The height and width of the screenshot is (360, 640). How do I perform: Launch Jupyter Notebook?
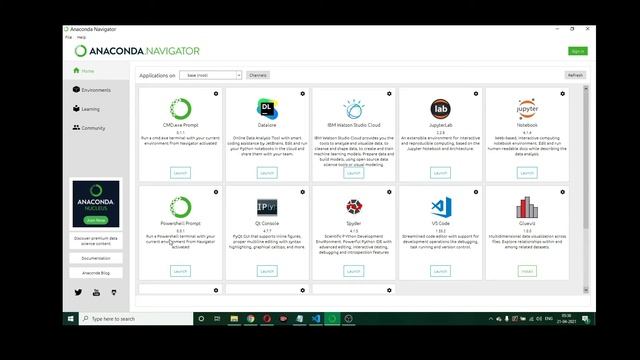pyautogui.click(x=527, y=173)
